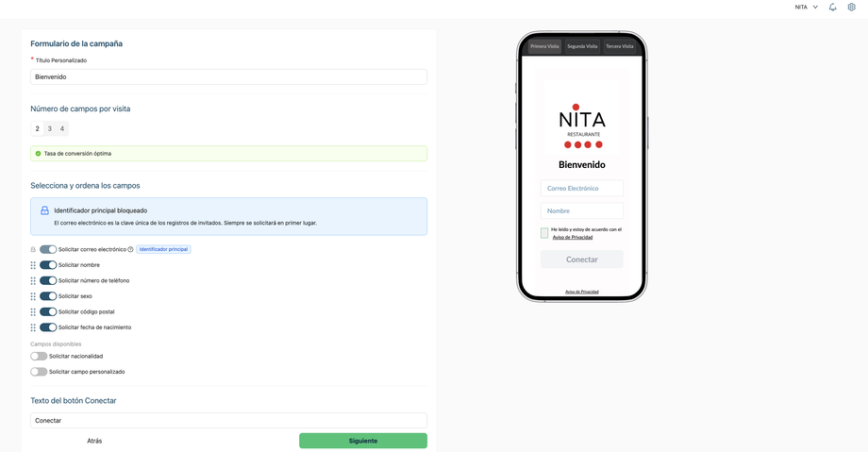
Task: Toggle Solicitar correo electrónico switch
Action: point(48,249)
